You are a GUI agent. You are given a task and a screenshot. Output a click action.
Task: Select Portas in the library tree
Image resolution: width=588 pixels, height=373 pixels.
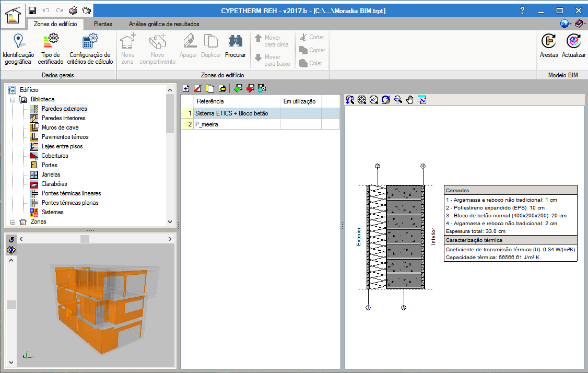coord(50,165)
